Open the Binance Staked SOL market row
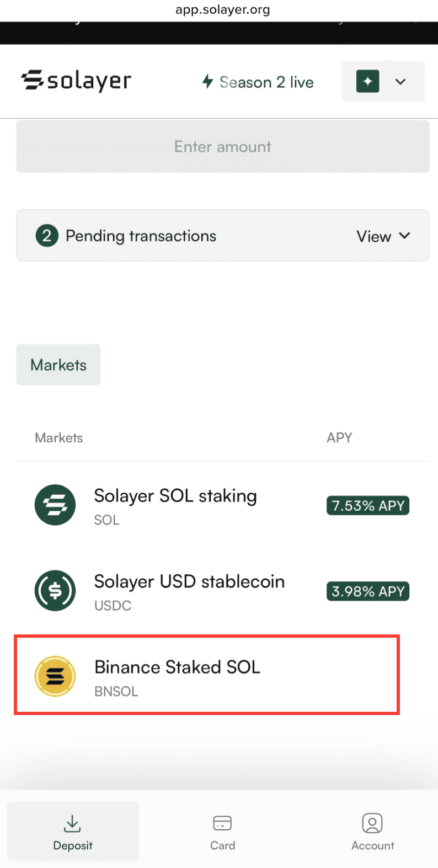 pos(206,676)
